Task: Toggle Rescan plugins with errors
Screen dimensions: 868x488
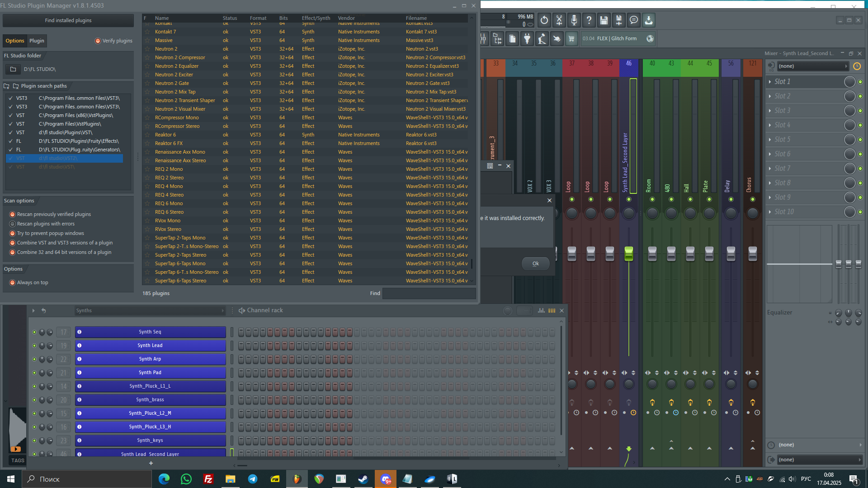Action: (13, 224)
